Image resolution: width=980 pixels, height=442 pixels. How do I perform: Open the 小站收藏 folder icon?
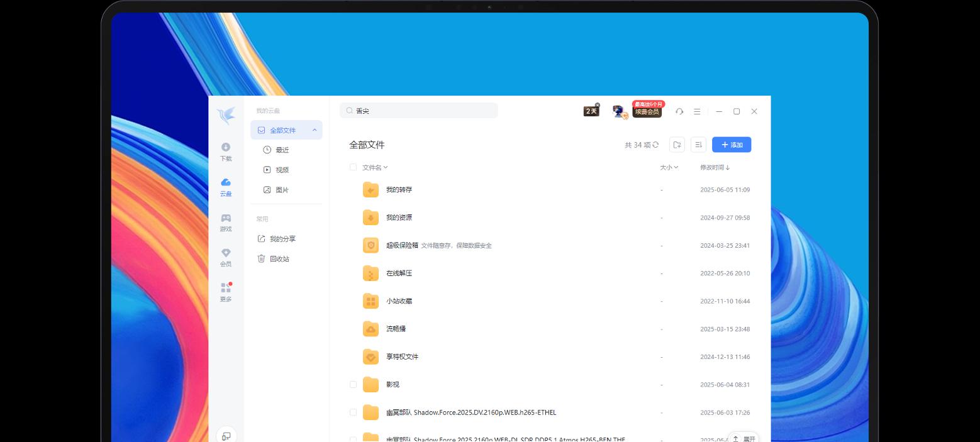click(x=370, y=301)
